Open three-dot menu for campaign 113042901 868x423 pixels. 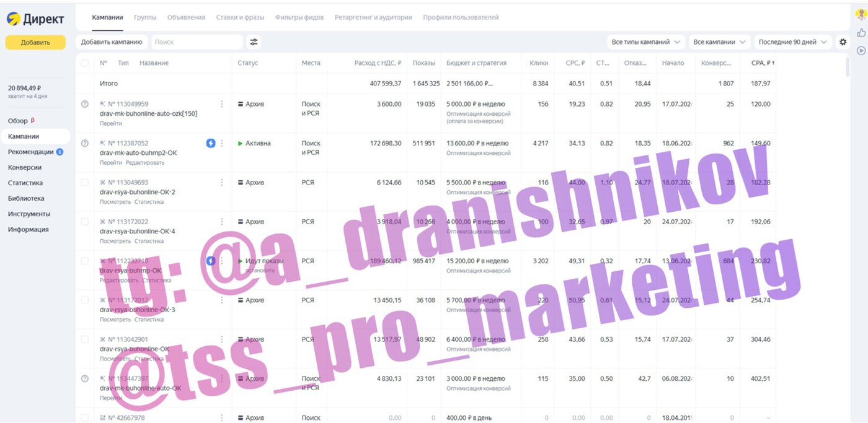click(222, 339)
